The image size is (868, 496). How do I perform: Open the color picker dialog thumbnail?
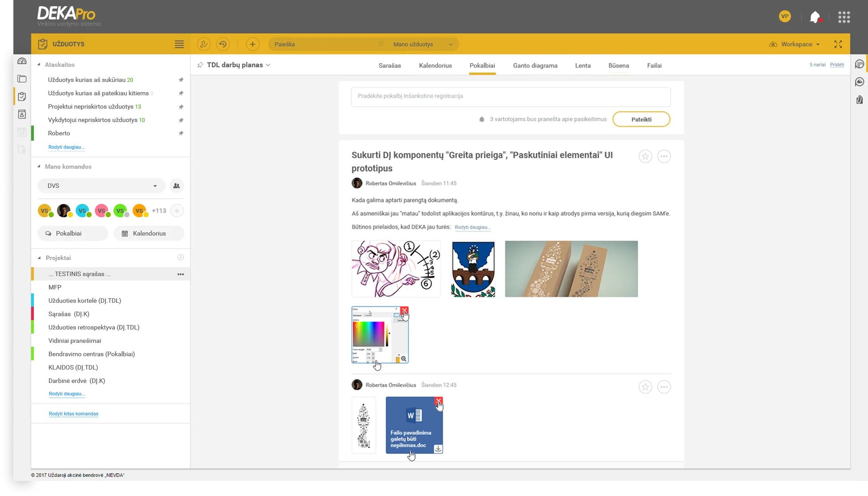point(380,335)
